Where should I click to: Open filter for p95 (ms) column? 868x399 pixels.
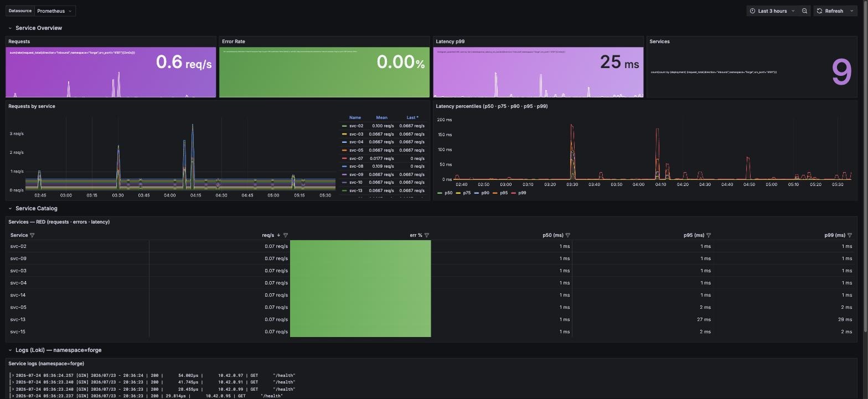709,235
